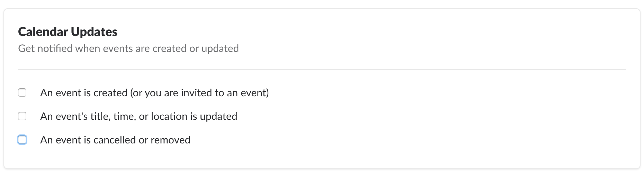Screen dimensions: 644x176
Task: Click the 'Get notified when events are created or updated' subtitle
Action: tap(128, 49)
